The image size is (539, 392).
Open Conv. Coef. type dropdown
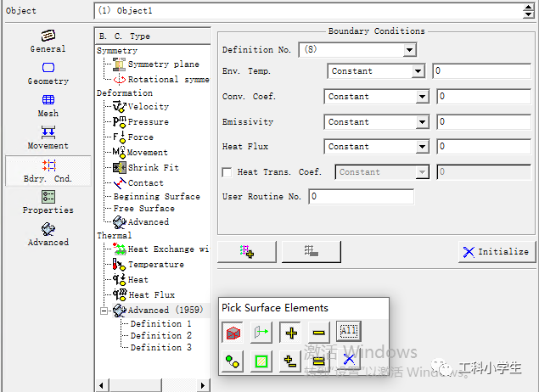point(422,97)
